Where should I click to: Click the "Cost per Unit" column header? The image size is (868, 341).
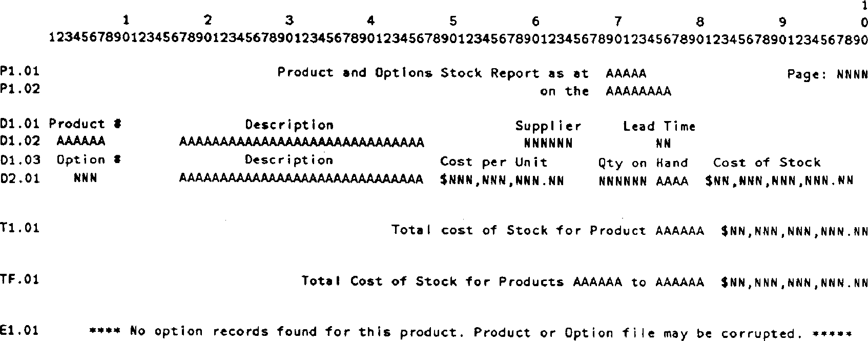[493, 162]
